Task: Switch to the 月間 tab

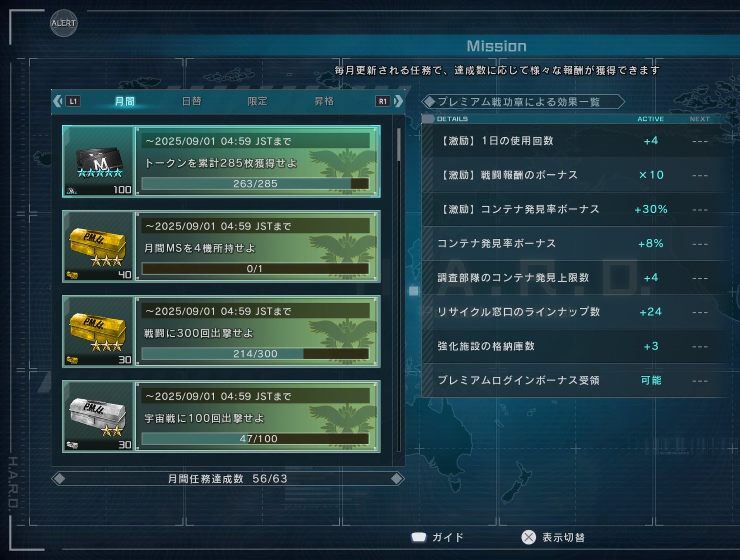Action: tap(125, 101)
